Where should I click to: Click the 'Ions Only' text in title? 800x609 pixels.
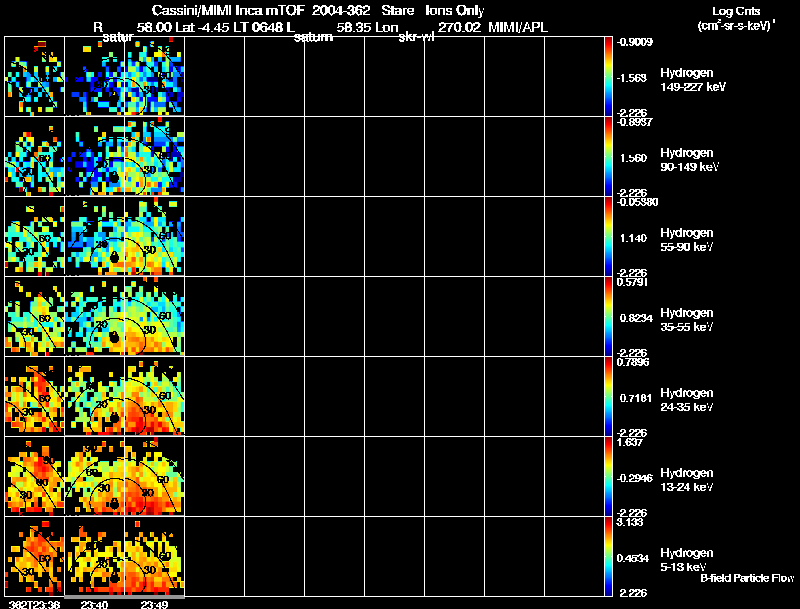pos(455,11)
